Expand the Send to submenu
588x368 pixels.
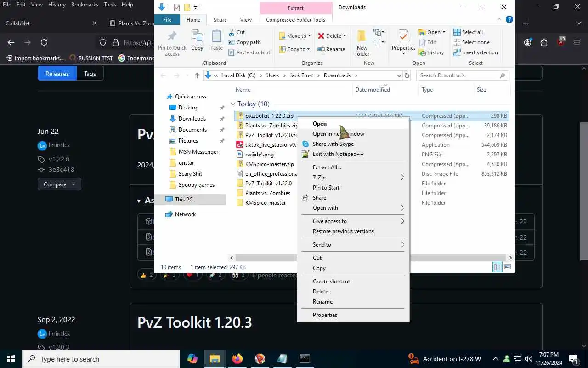(x=353, y=245)
